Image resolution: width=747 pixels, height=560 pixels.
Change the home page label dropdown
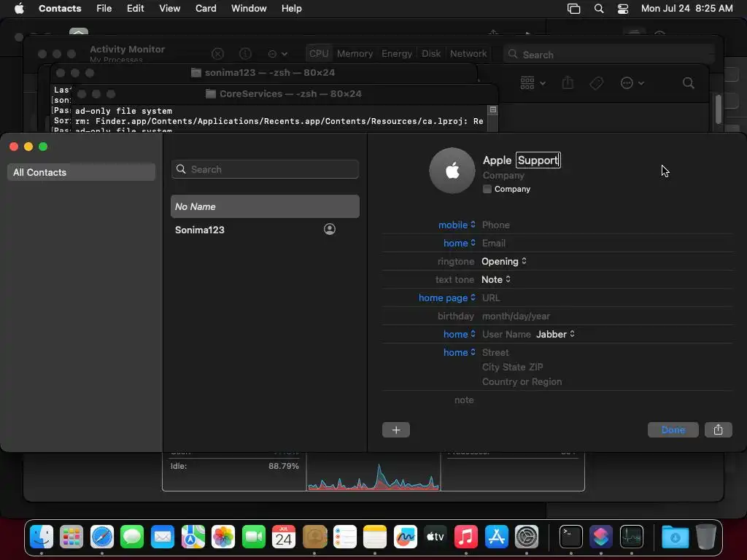coord(447,297)
